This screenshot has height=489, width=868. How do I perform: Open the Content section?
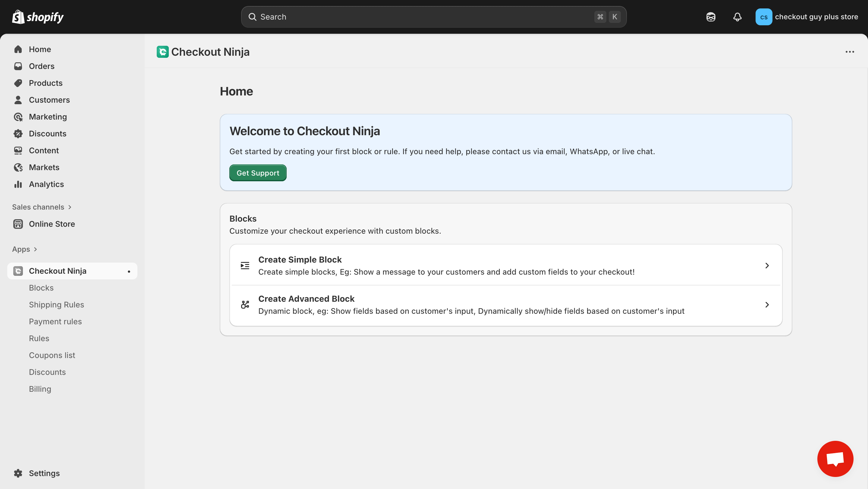point(72,151)
